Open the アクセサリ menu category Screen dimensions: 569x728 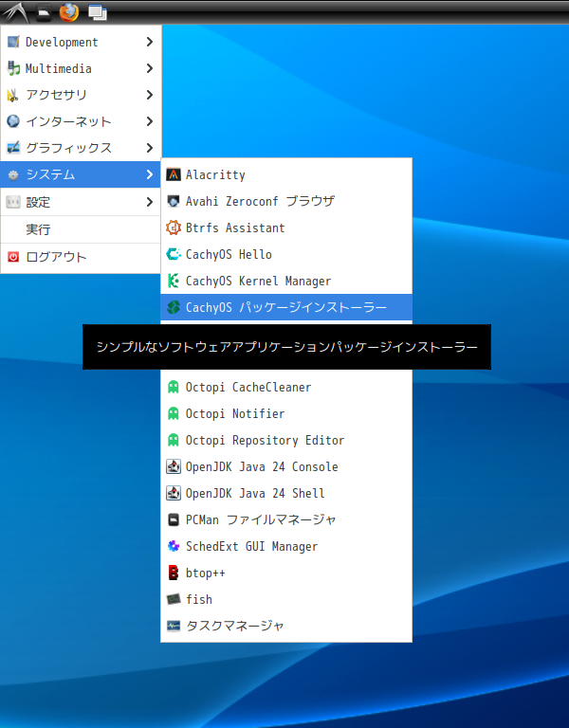click(x=81, y=95)
